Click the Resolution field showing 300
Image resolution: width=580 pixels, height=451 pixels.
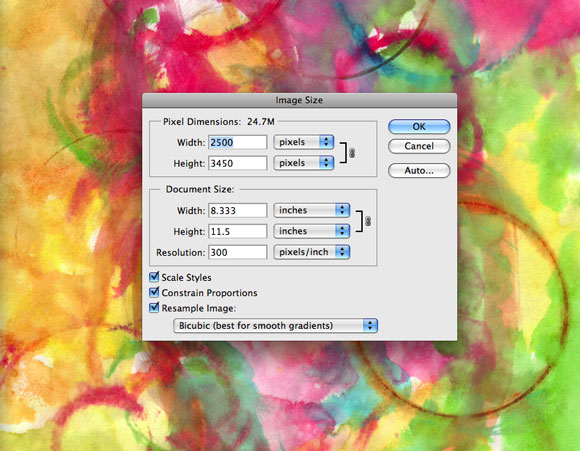237,252
